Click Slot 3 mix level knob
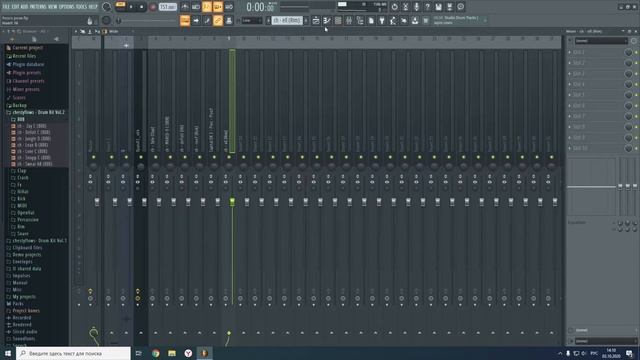Screen dimensions: 640x360 click(628, 73)
